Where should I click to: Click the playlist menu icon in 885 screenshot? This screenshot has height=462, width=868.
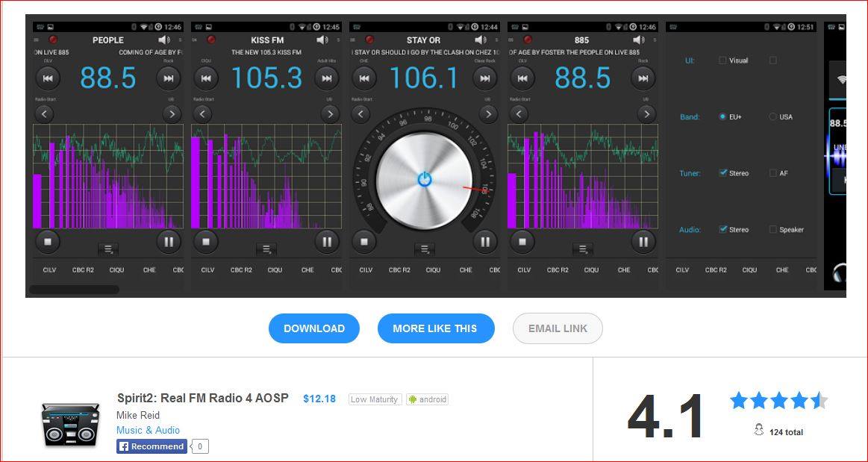(583, 249)
